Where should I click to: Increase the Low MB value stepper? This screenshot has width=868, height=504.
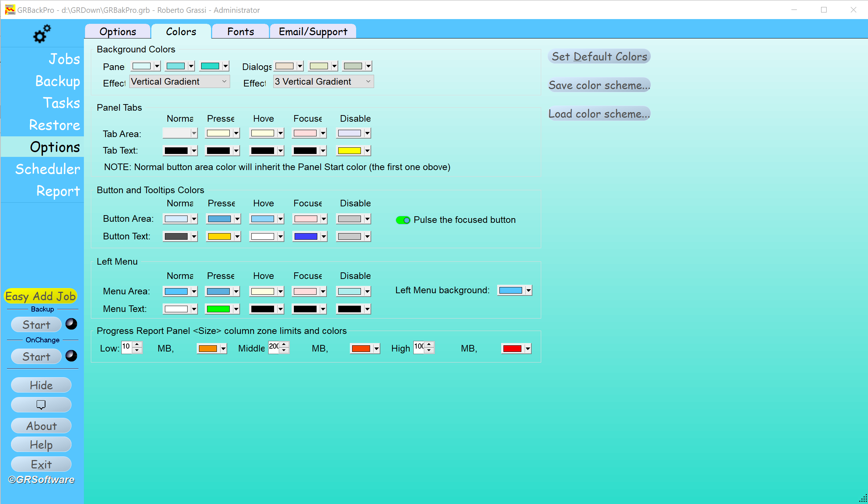click(137, 344)
